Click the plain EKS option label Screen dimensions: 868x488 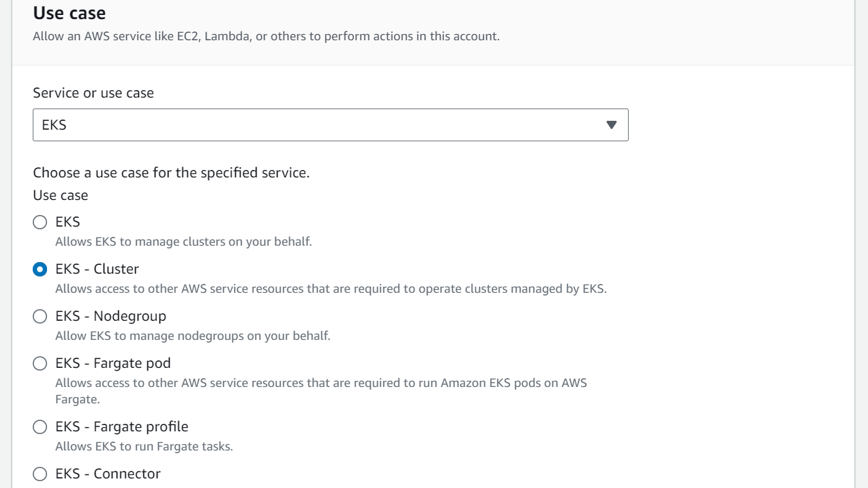click(68, 222)
